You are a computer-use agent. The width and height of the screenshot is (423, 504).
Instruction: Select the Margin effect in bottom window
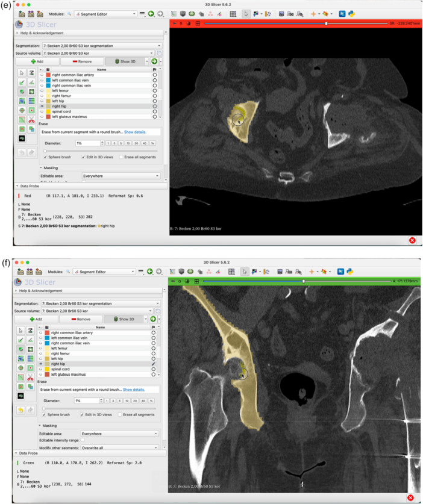pyautogui.click(x=20, y=368)
